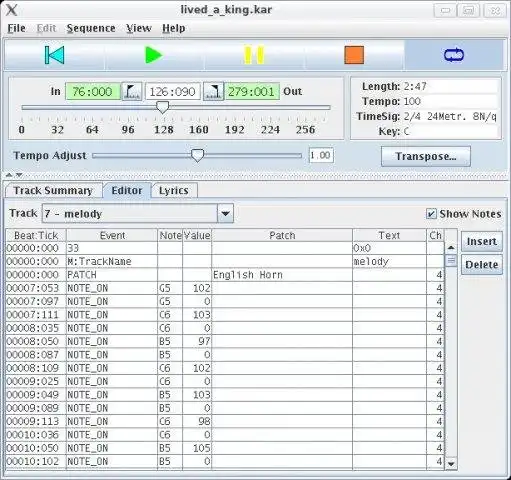Collapse the top panel with up divider arrow
The width and height of the screenshot is (511, 480).
tap(9, 175)
